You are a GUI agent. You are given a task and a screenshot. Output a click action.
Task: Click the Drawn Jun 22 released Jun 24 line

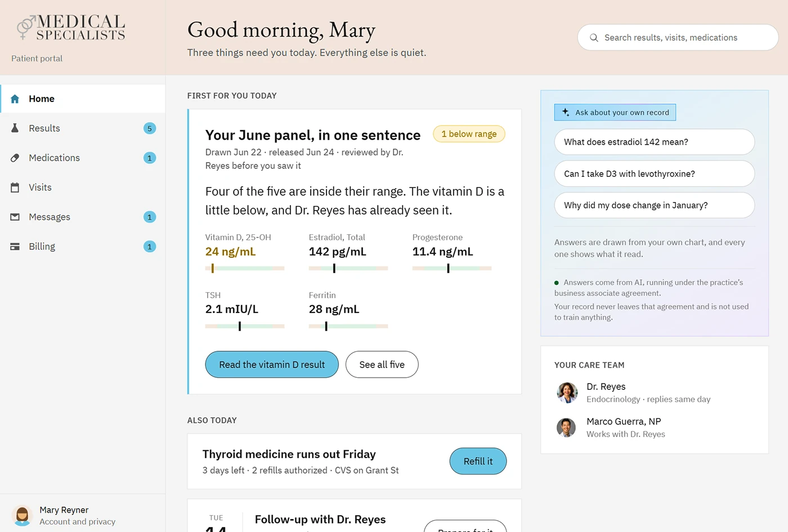point(305,159)
